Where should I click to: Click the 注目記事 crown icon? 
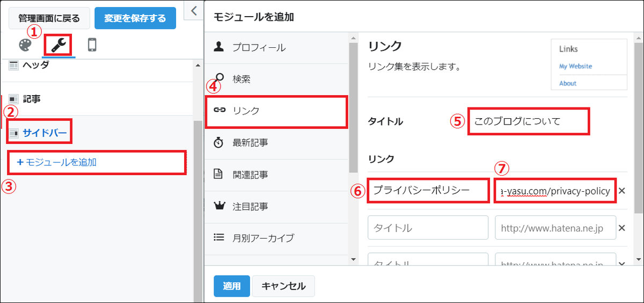pyautogui.click(x=218, y=206)
